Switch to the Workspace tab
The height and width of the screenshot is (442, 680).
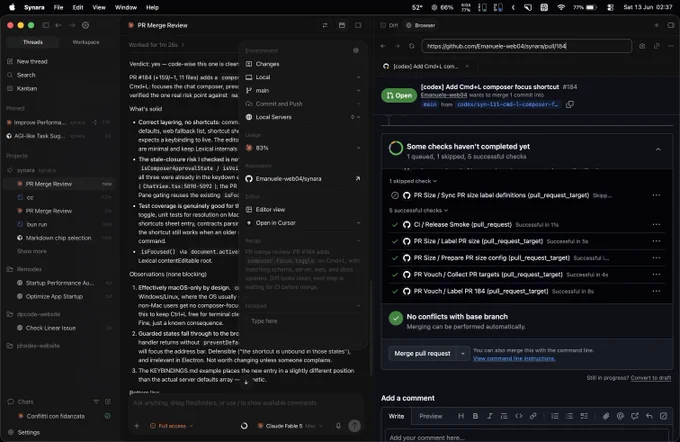(x=86, y=42)
